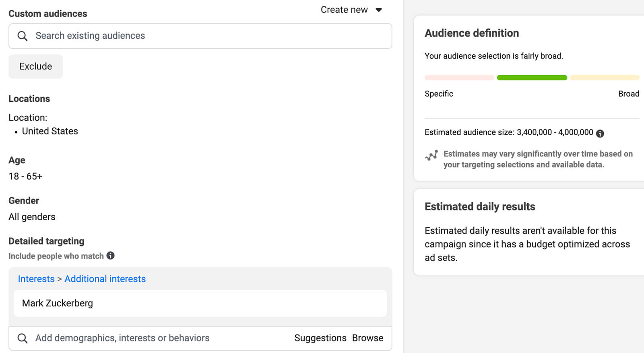Screen dimensions: 644x353
Task: Click the Estimated audience size text
Action: 509,132
